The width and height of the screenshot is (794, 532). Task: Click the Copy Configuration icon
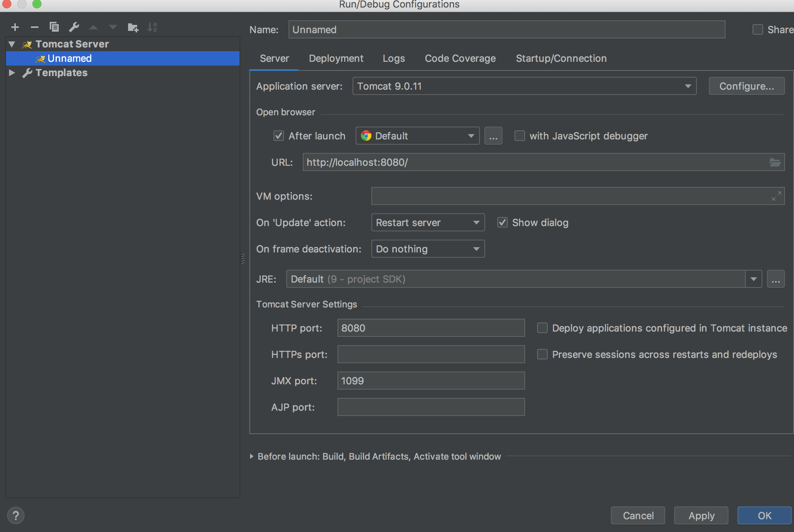[x=54, y=27]
